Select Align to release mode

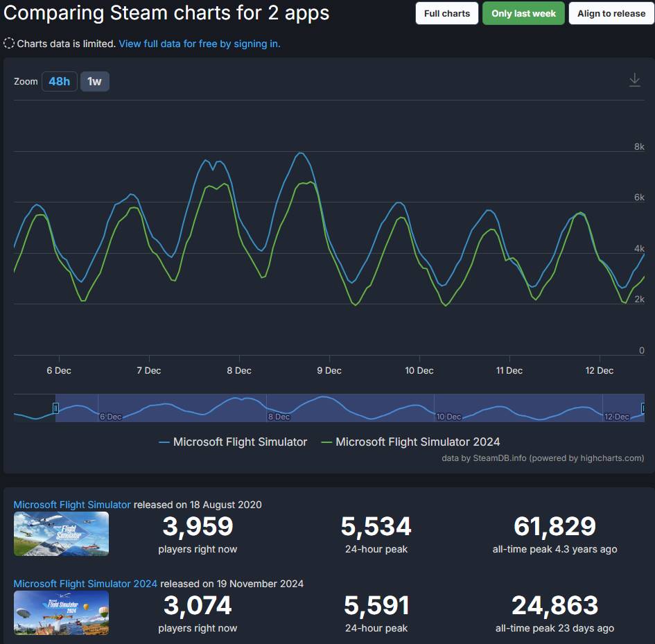point(611,13)
